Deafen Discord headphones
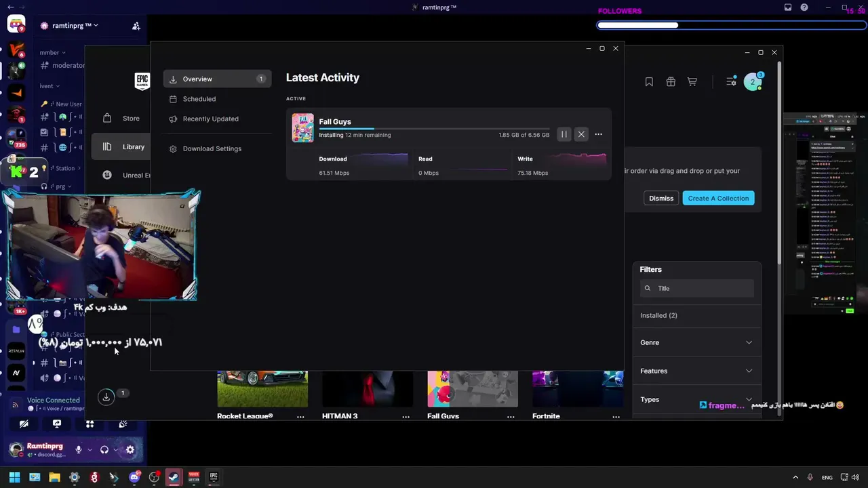 pos(104,449)
